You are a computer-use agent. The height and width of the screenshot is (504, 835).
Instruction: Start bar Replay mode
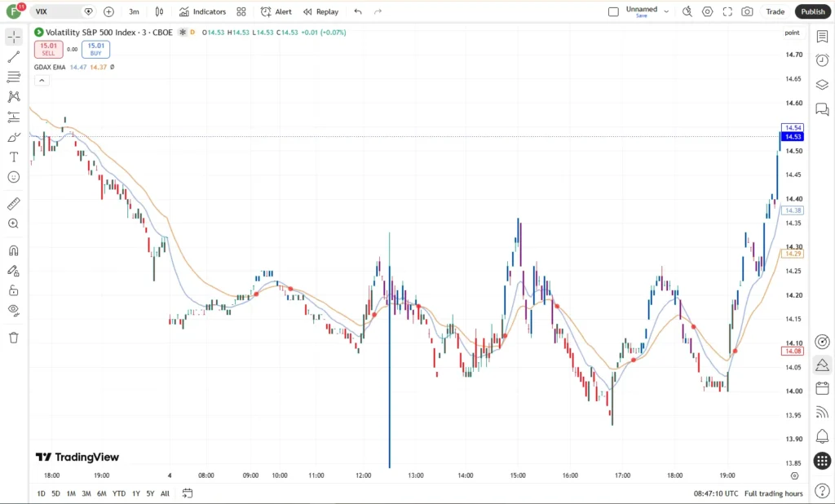320,11
